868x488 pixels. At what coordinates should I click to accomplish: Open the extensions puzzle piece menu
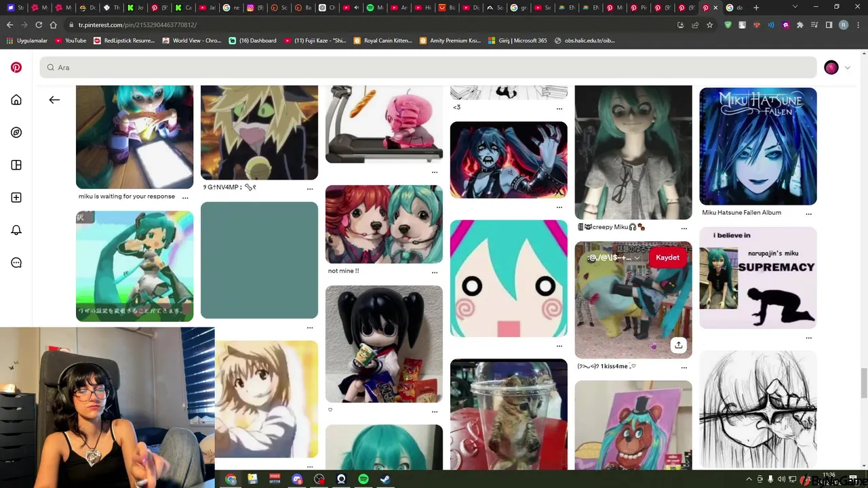tap(800, 25)
